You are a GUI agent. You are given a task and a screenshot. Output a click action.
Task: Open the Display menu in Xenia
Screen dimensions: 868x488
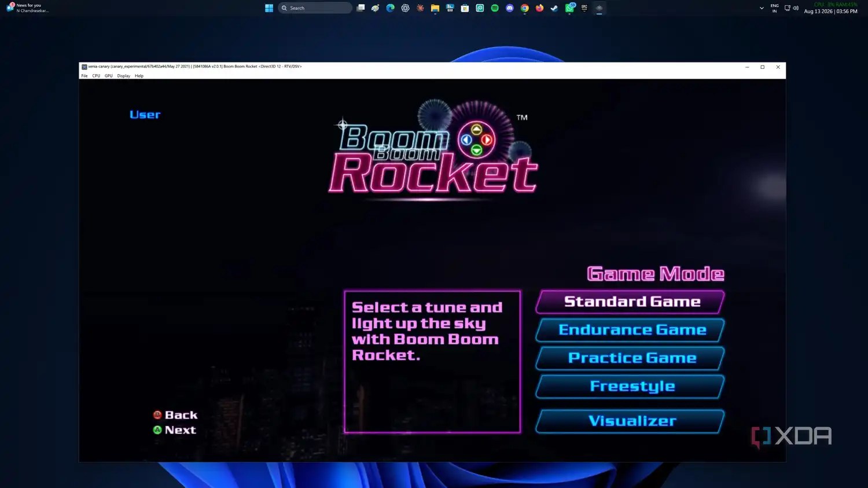(124, 76)
